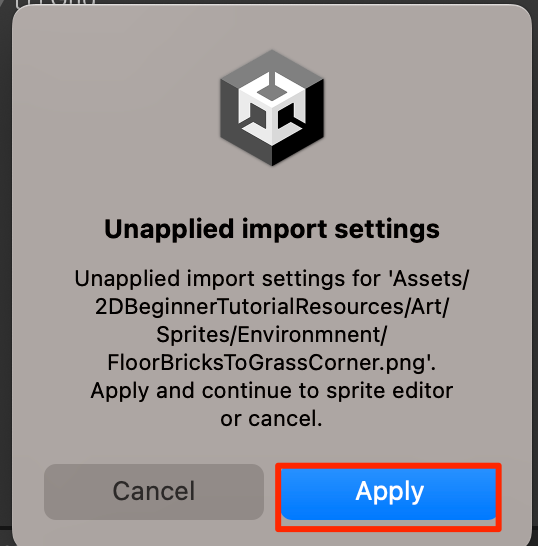Click the word 'settings' in the bold title
The image size is (538, 546).
click(387, 230)
